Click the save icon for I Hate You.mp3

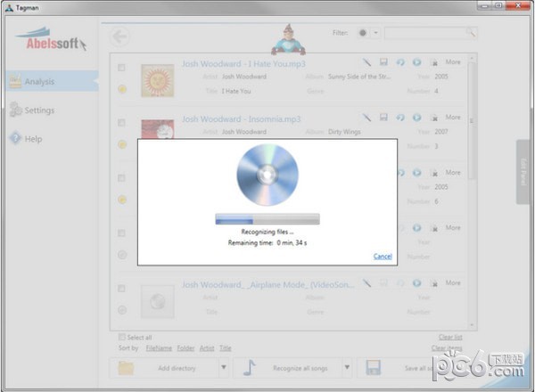(383, 62)
